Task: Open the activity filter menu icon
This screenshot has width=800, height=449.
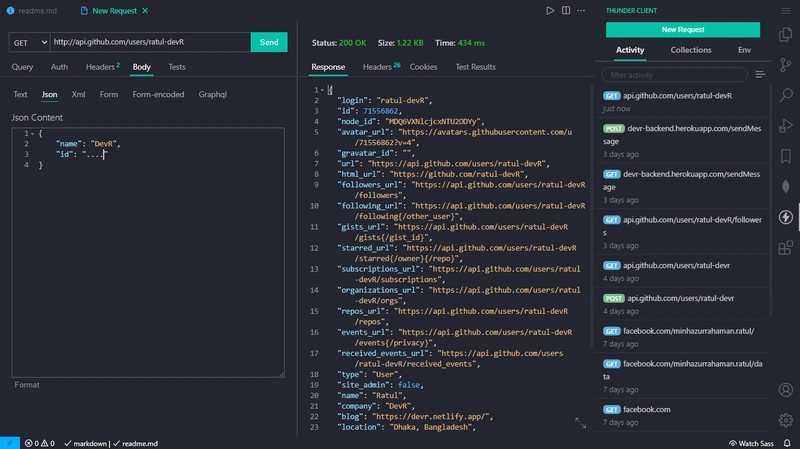Action: coord(760,75)
